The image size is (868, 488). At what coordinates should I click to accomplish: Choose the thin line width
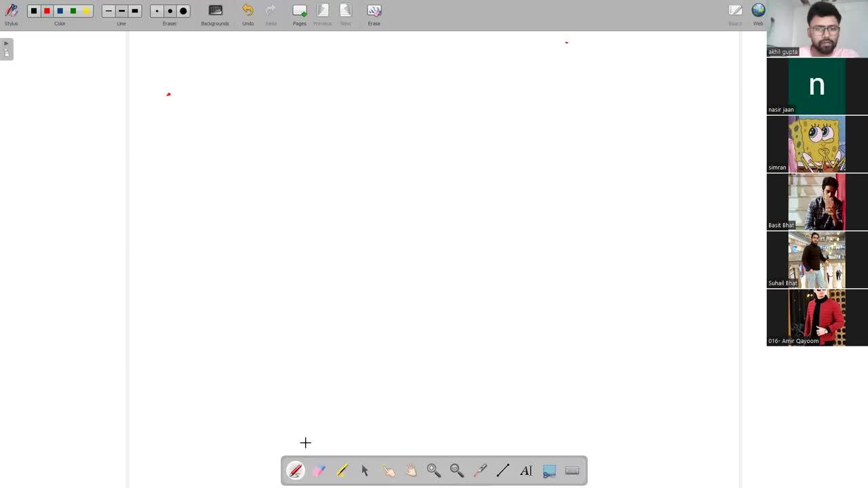pyautogui.click(x=108, y=11)
